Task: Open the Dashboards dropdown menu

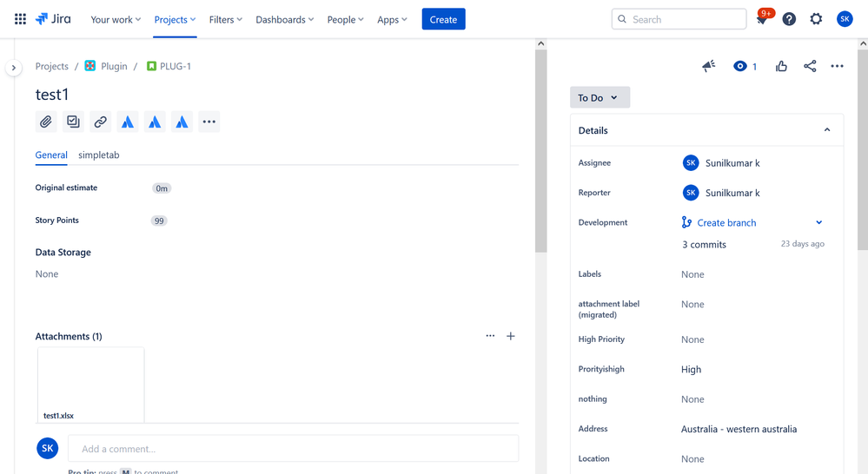Action: tap(284, 19)
